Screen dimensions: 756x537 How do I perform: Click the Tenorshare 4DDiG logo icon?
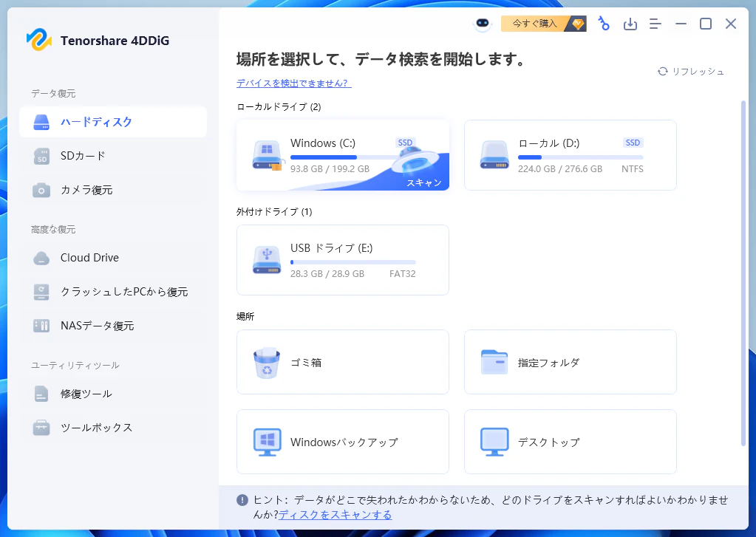(39, 40)
